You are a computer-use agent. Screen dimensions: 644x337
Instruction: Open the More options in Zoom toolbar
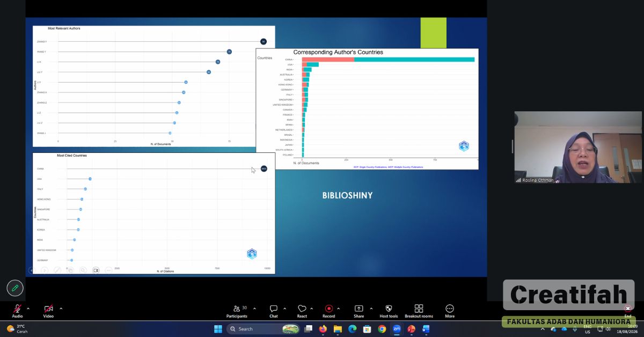[450, 311]
